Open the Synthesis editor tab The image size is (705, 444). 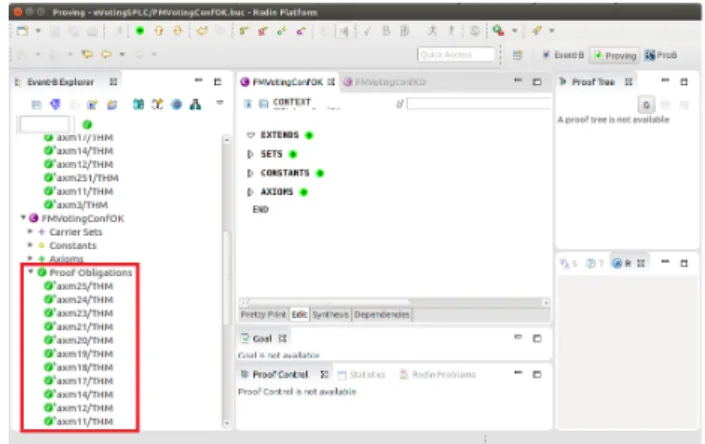330,315
